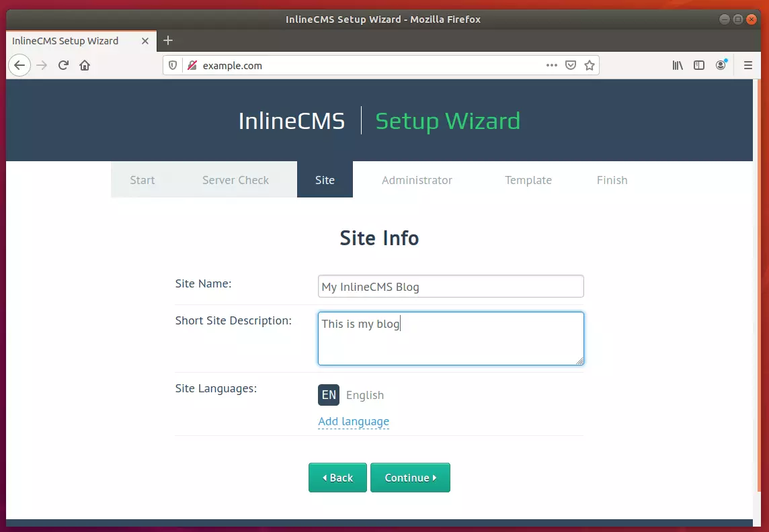Image resolution: width=769 pixels, height=532 pixels.
Task: Click the insecure connection lock icon
Action: click(x=192, y=65)
